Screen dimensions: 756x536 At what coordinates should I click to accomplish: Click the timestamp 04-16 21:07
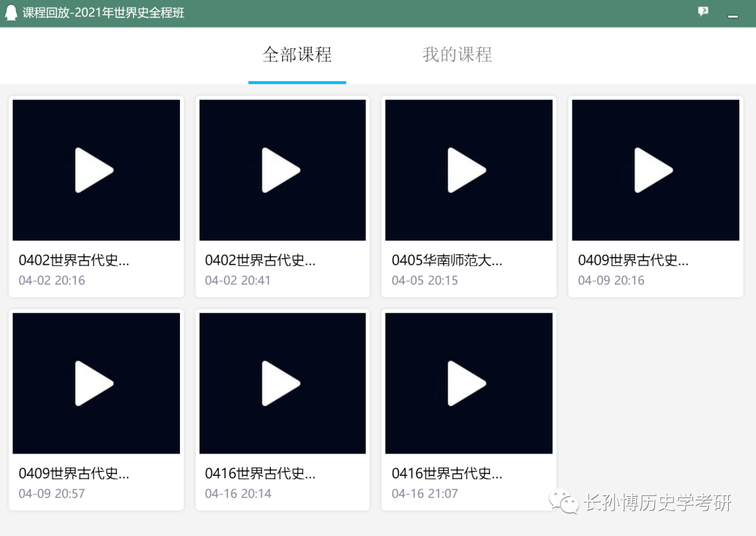[x=425, y=493]
